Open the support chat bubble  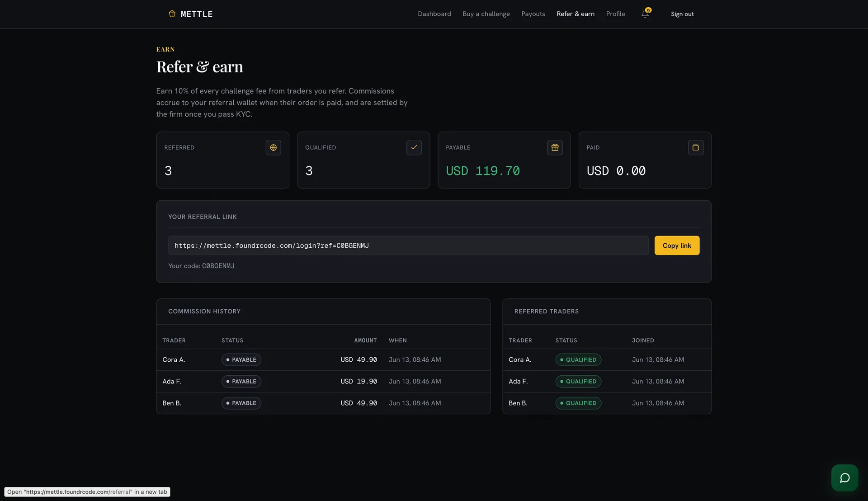[844, 478]
